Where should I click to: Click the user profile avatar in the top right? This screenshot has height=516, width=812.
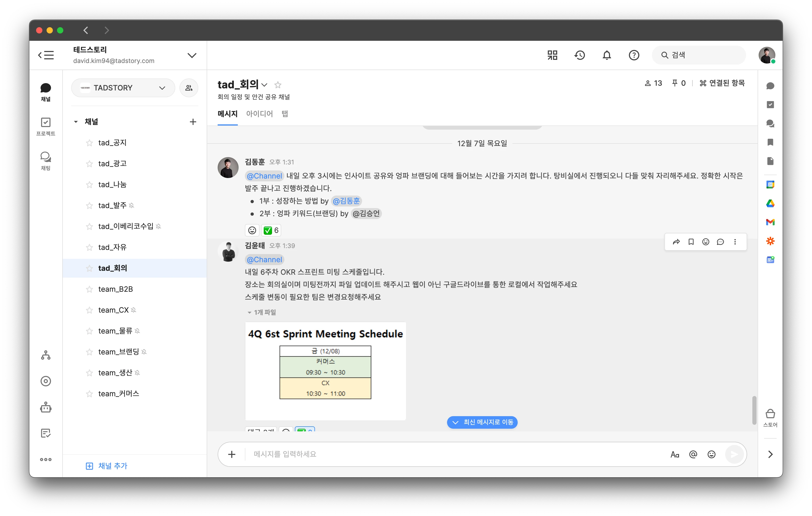coord(767,55)
